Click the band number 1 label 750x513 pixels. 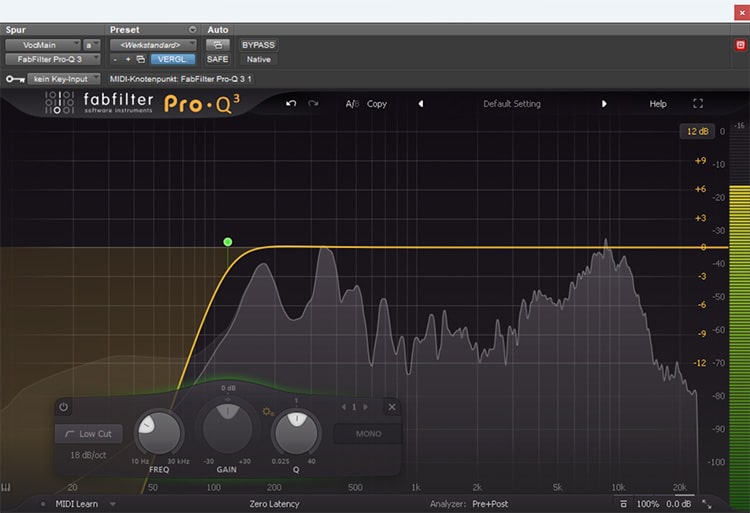[x=354, y=407]
